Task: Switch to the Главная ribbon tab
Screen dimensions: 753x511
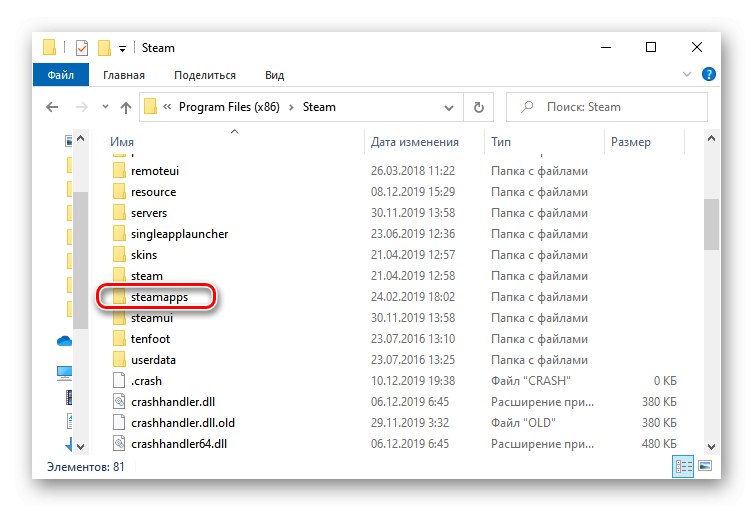Action: click(124, 75)
